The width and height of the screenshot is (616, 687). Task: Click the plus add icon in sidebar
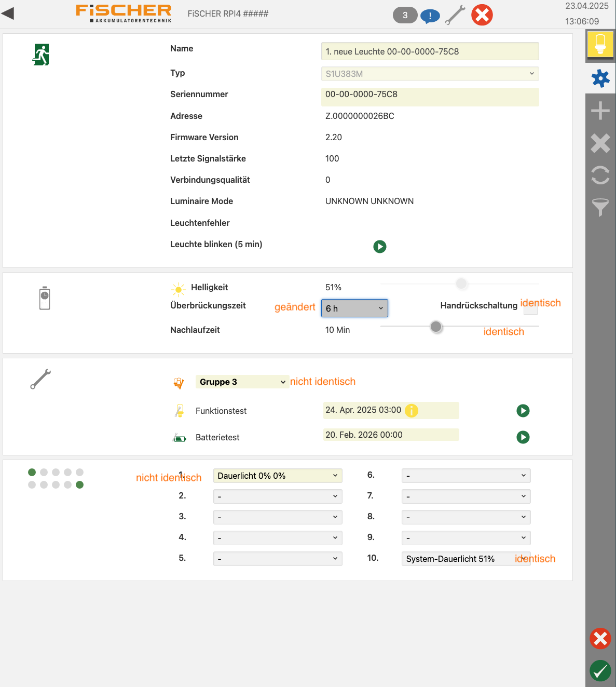tap(600, 111)
